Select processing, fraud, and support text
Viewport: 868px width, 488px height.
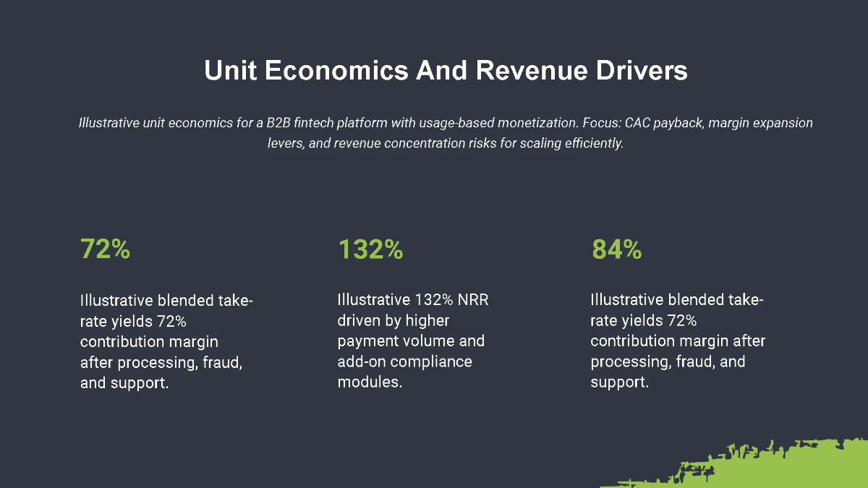pos(166,372)
